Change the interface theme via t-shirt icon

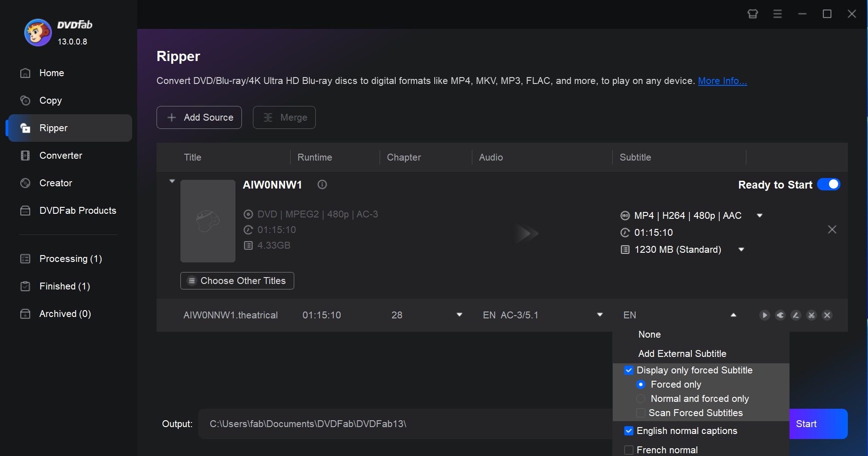point(752,14)
